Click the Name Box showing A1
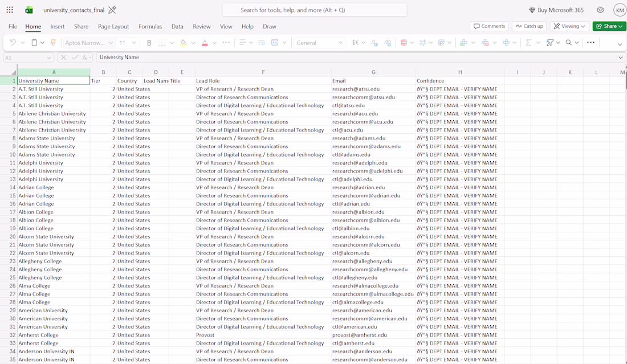 coord(28,58)
